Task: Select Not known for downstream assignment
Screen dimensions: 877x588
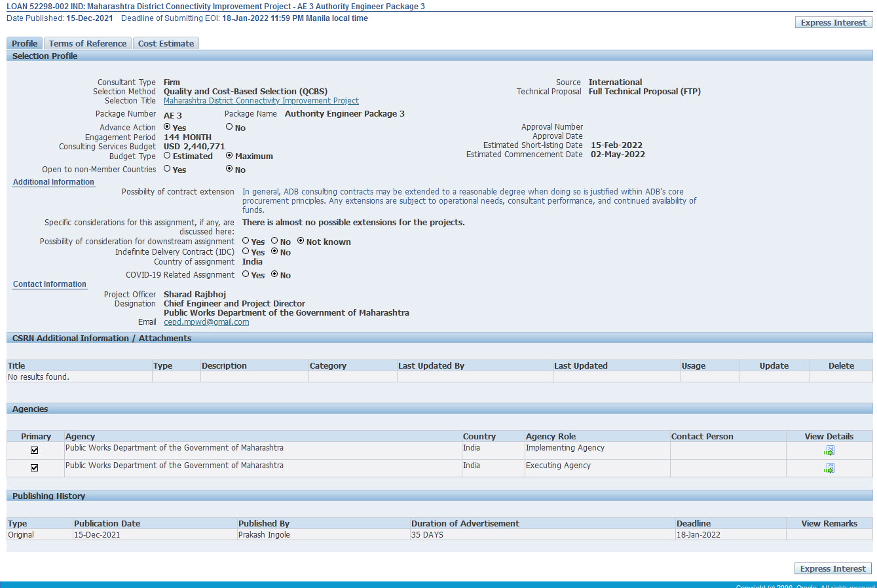Action: click(x=301, y=241)
